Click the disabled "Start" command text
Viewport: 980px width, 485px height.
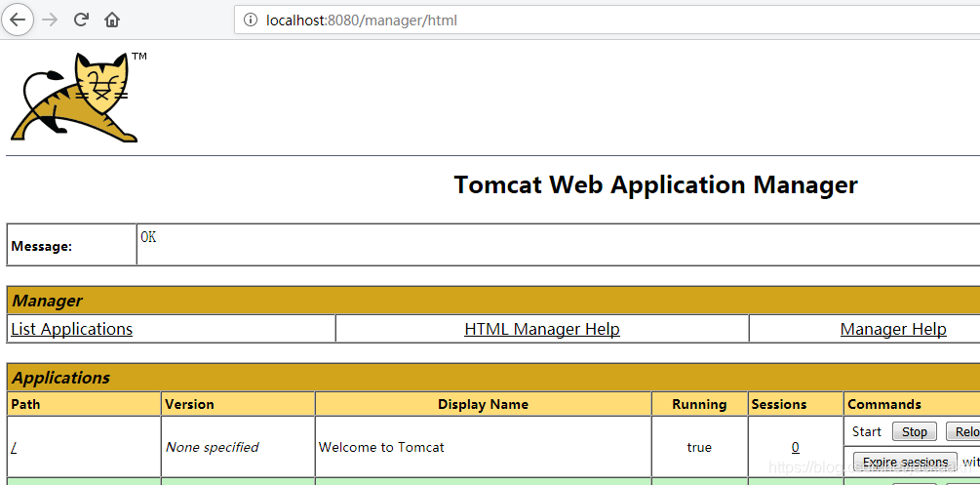[x=867, y=431]
